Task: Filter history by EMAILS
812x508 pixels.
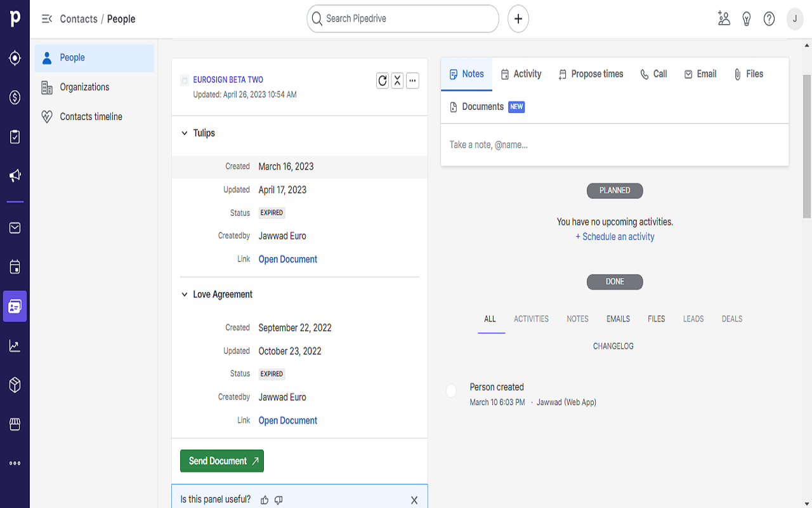Action: pyautogui.click(x=618, y=319)
